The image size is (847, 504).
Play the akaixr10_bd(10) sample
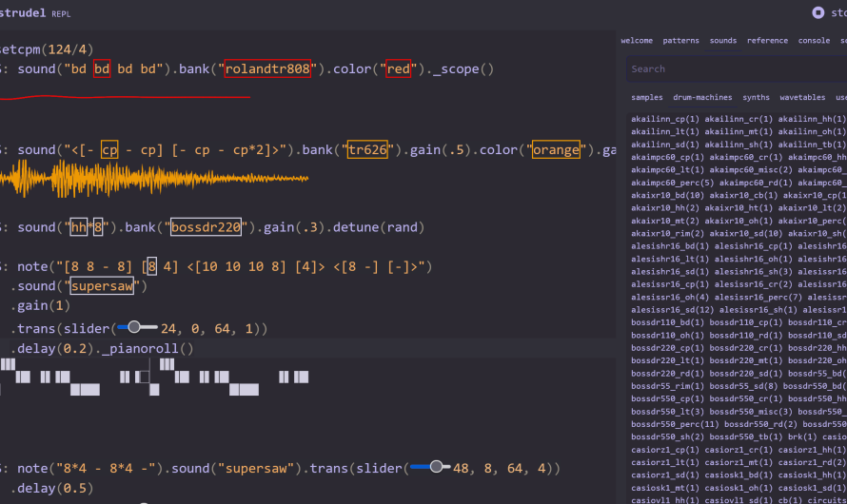(667, 194)
